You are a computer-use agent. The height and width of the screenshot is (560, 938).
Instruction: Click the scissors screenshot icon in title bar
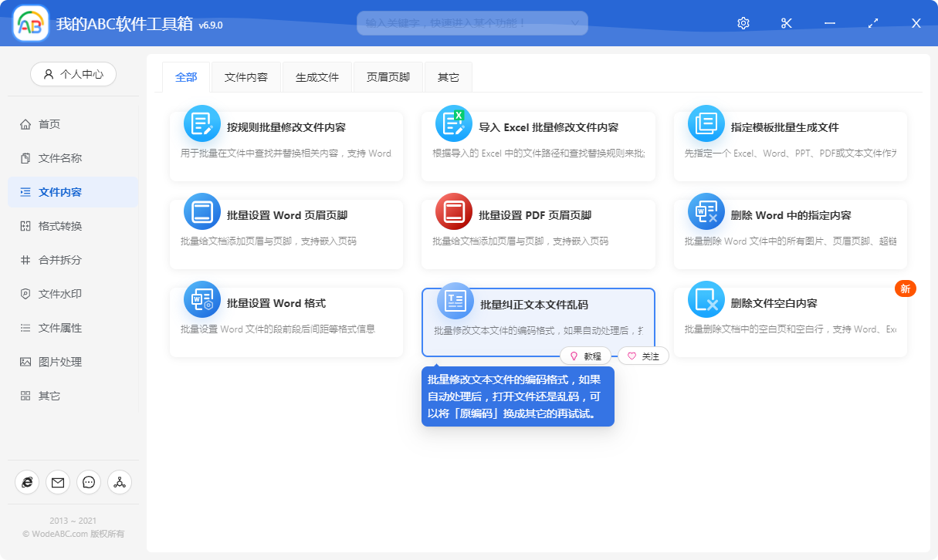click(x=786, y=22)
